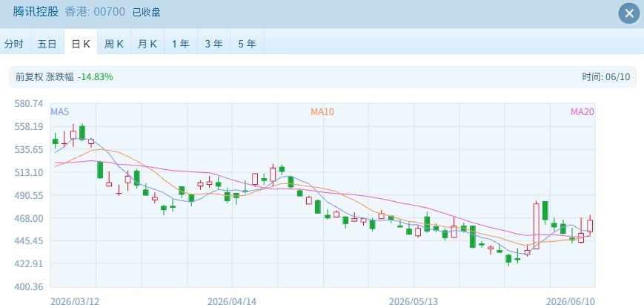Click the 2026/05/13 date axis label
Screen dimensions: 644x305
point(414,301)
